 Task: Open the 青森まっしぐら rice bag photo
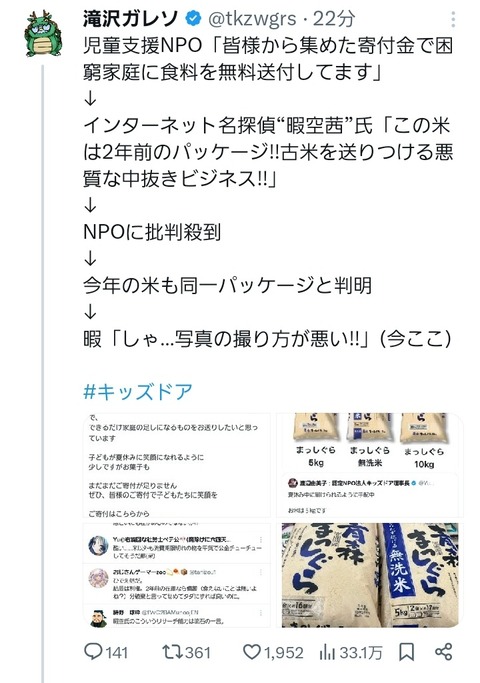(370, 575)
